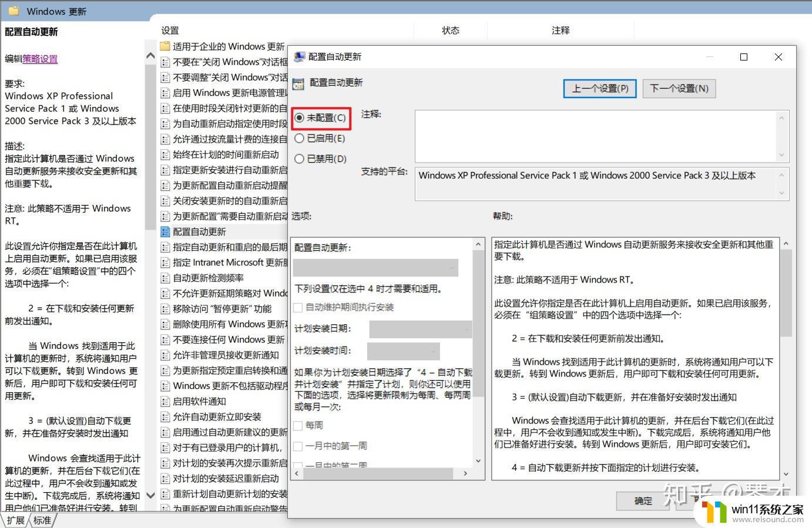Click icon for 删除使用所有 Windows 更新
The width and height of the screenshot is (812, 528).
(165, 324)
